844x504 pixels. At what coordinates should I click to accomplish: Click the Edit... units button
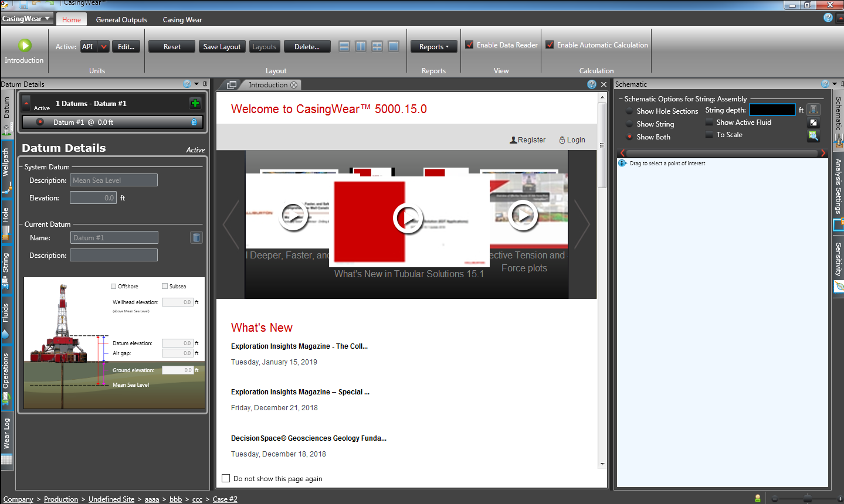(x=126, y=46)
